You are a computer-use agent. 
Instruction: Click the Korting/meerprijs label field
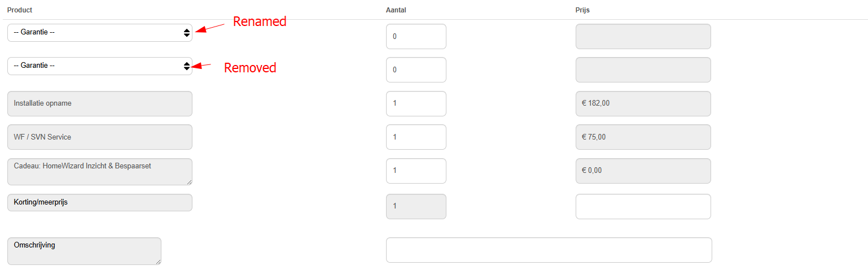(x=99, y=202)
